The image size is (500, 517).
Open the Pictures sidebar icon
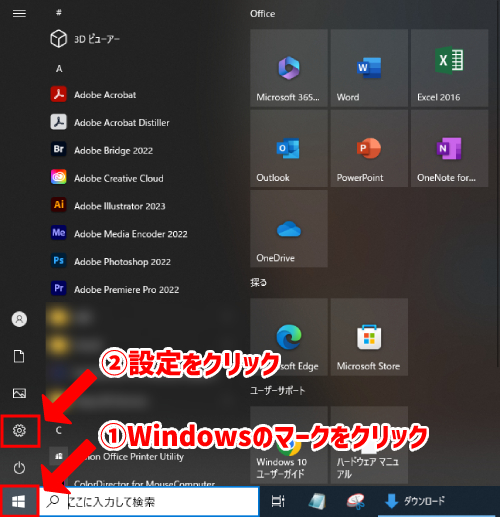19,393
